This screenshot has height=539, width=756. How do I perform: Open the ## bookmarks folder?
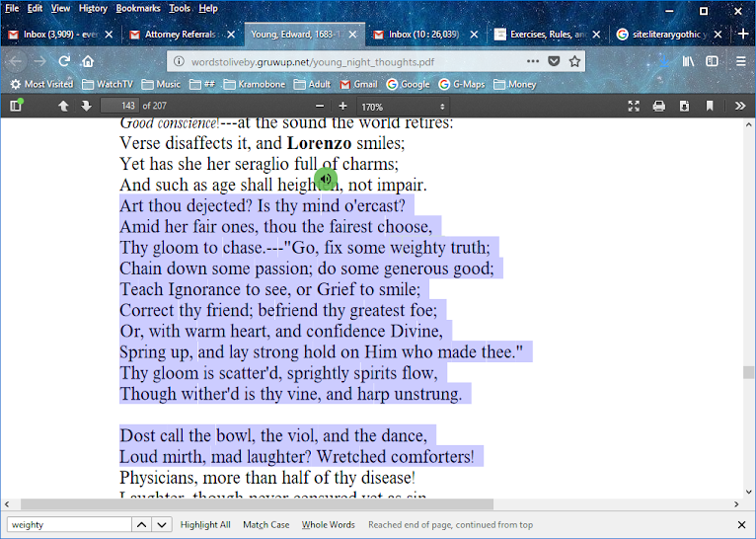(202, 84)
